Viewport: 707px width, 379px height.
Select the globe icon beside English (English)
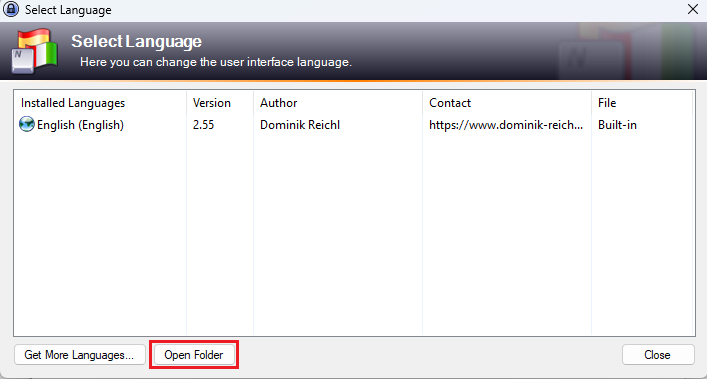27,124
